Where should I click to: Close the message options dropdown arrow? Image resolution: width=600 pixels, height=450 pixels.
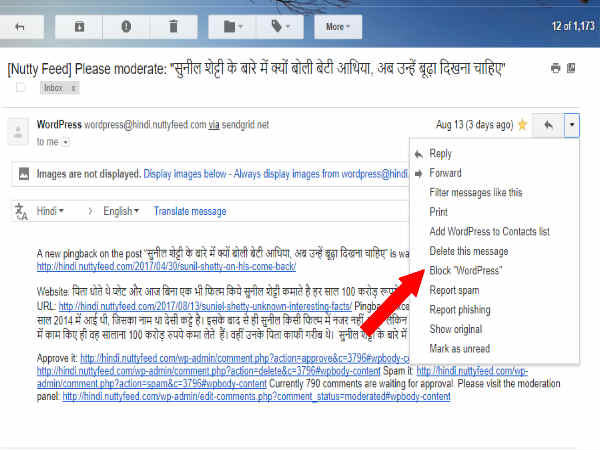click(x=572, y=125)
